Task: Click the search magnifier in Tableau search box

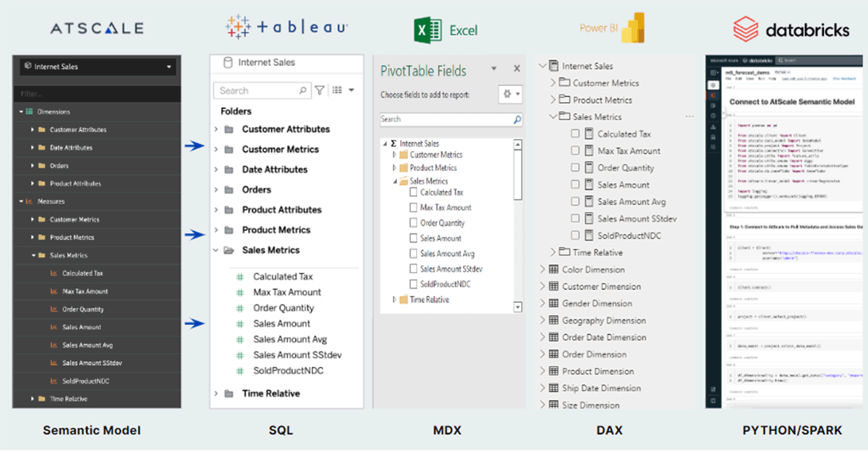Action: (x=303, y=90)
